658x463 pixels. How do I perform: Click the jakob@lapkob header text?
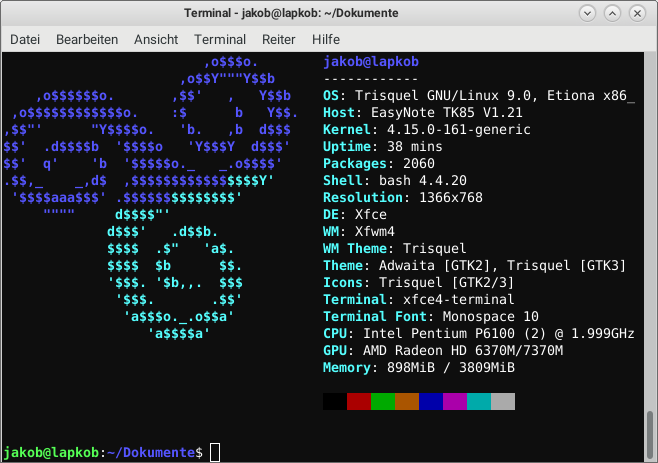[371, 62]
